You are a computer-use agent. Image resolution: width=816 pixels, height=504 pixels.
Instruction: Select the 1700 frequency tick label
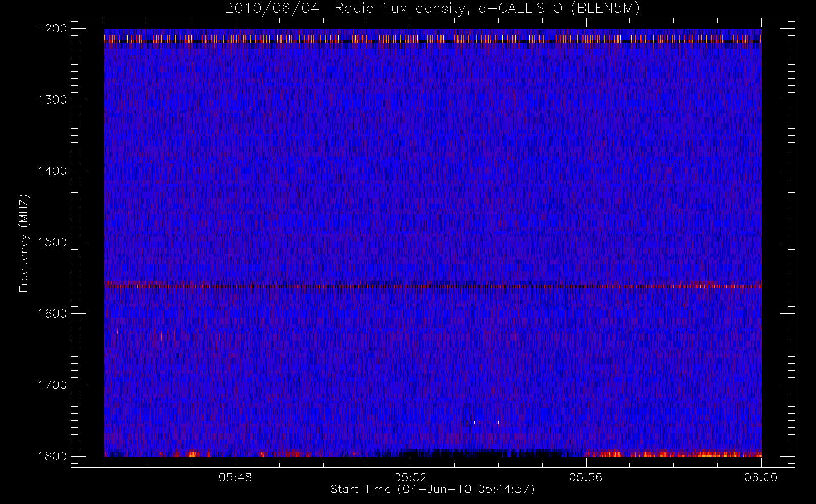52,385
